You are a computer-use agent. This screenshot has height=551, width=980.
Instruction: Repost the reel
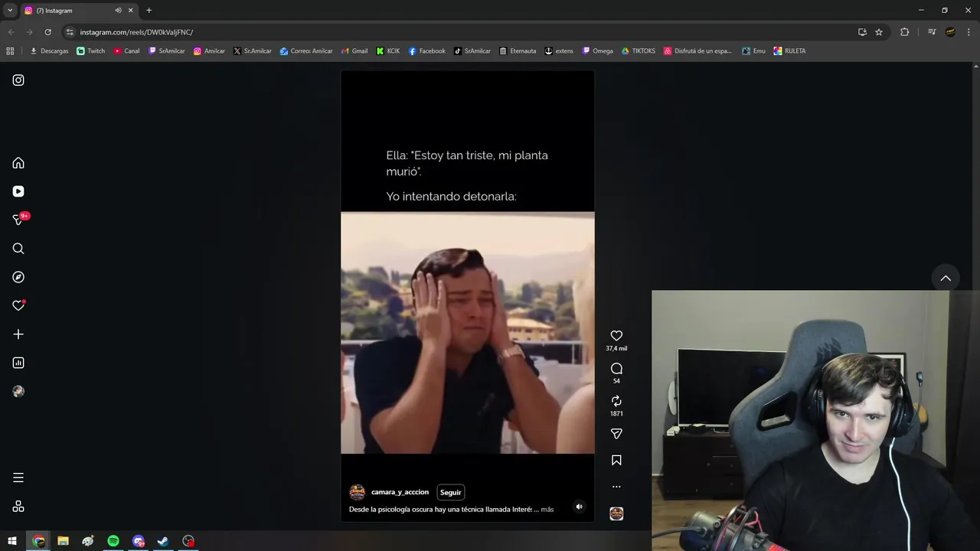(616, 401)
